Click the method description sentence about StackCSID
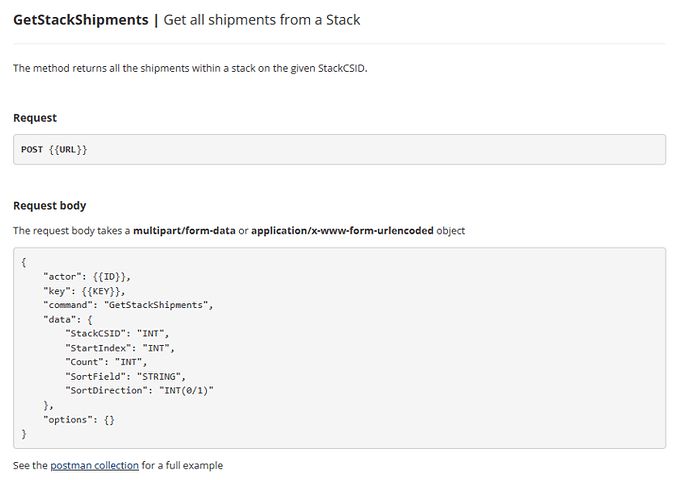 (x=190, y=68)
